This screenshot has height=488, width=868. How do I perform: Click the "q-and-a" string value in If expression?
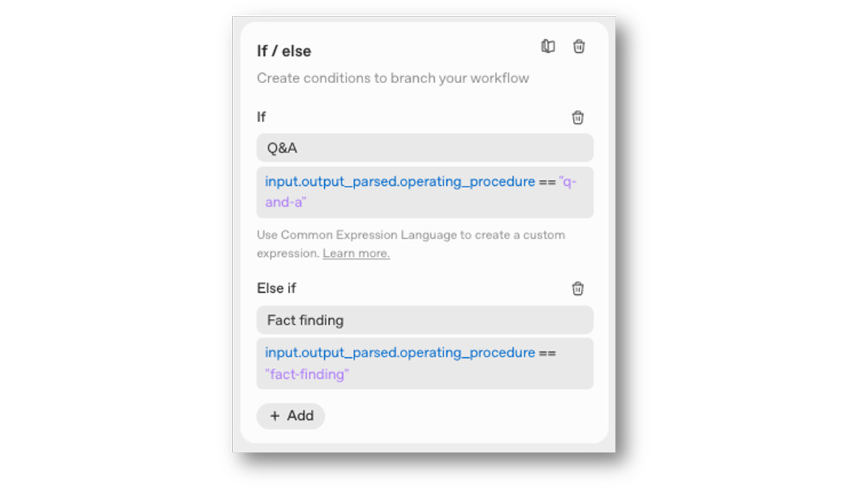tap(286, 202)
